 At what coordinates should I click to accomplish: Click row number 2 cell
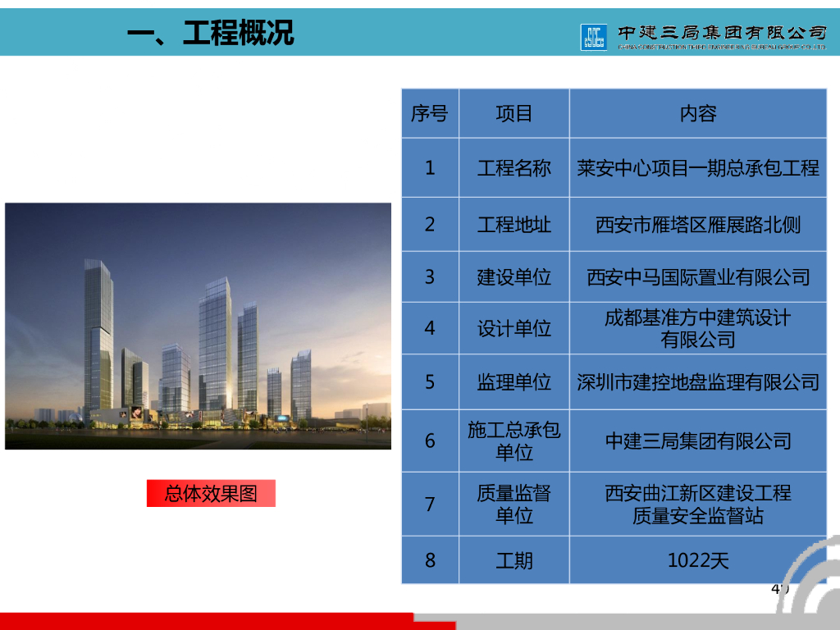point(430,225)
